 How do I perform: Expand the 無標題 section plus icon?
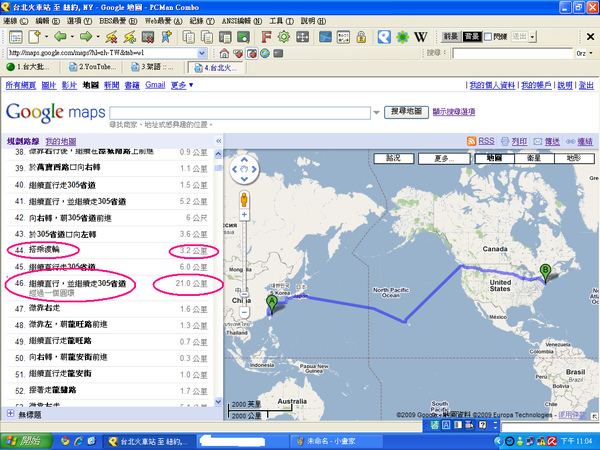click(10, 414)
